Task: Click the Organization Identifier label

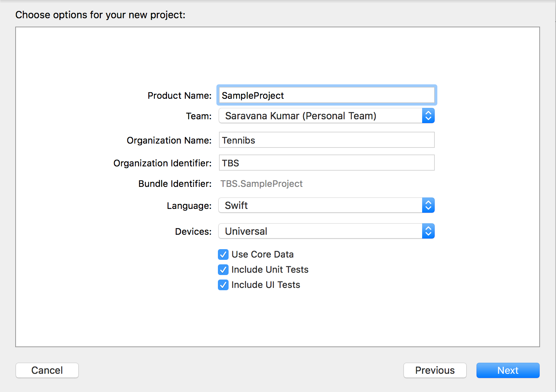Action: 162,163
